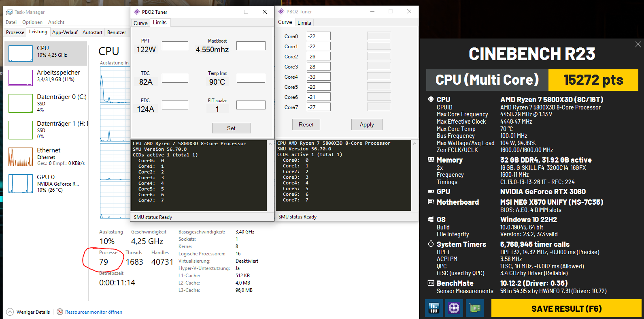Switch to the App-Verlauf tab

click(65, 32)
